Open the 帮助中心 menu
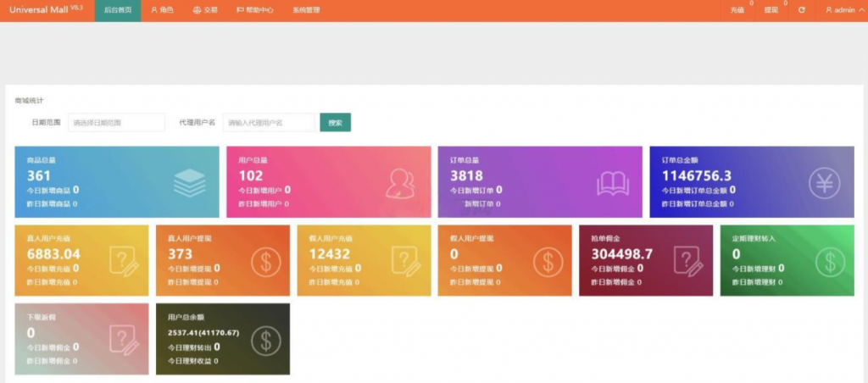 point(254,10)
